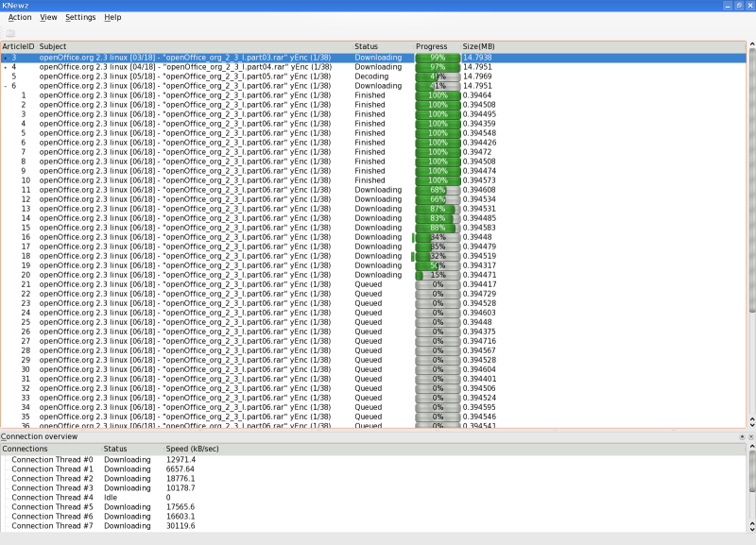Select segment 13 showing 87% progress

[373, 209]
